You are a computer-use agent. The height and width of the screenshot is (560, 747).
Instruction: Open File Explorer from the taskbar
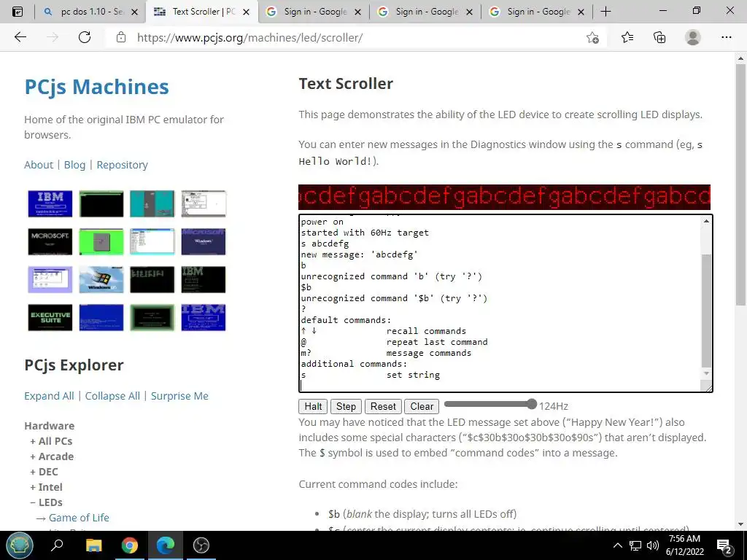tap(93, 545)
